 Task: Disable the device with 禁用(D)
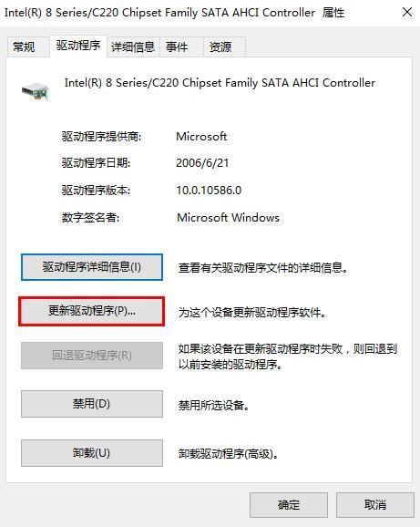(92, 404)
